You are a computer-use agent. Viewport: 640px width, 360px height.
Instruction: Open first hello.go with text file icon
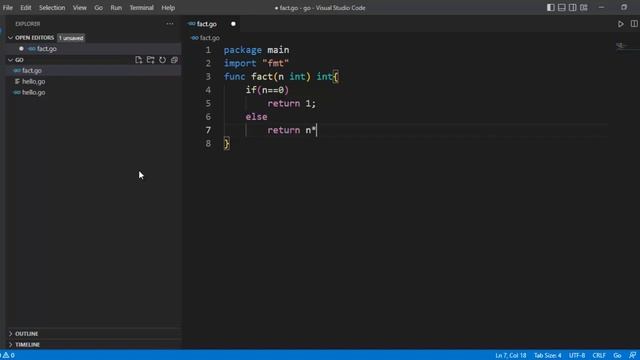[x=93, y=82]
